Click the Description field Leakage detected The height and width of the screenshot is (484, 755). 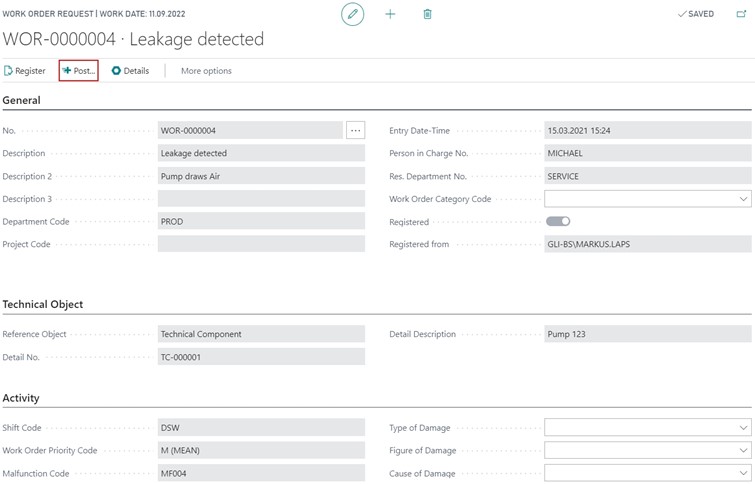[261, 153]
